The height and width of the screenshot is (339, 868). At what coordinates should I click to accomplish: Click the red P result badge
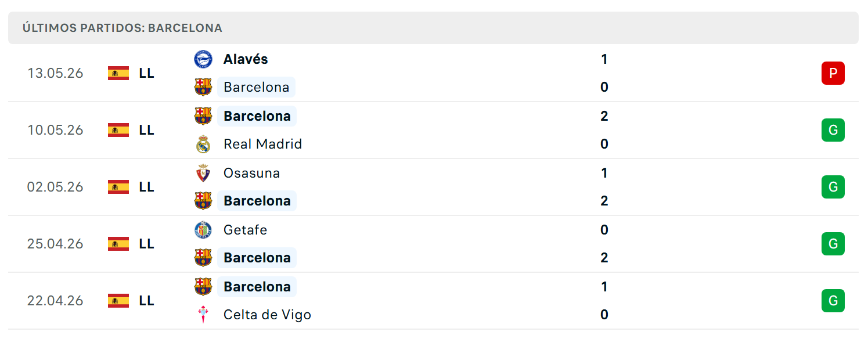(833, 73)
